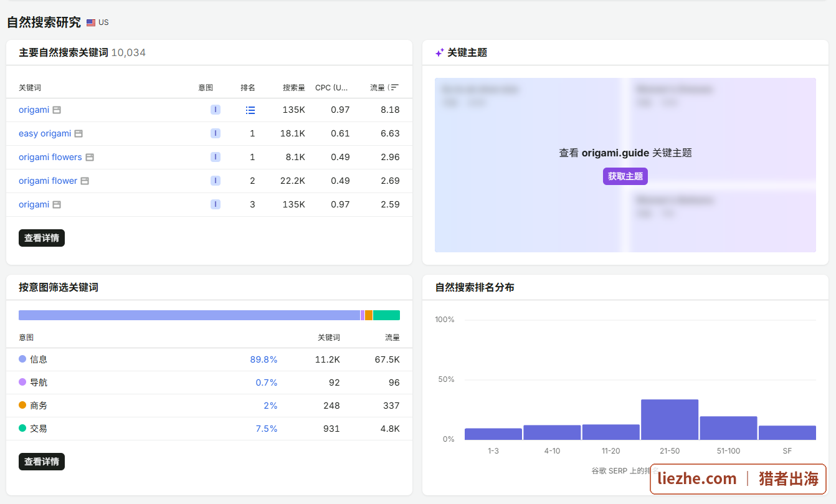The image size is (836, 504).
Task: Open the first origami keyword link
Action: [34, 110]
